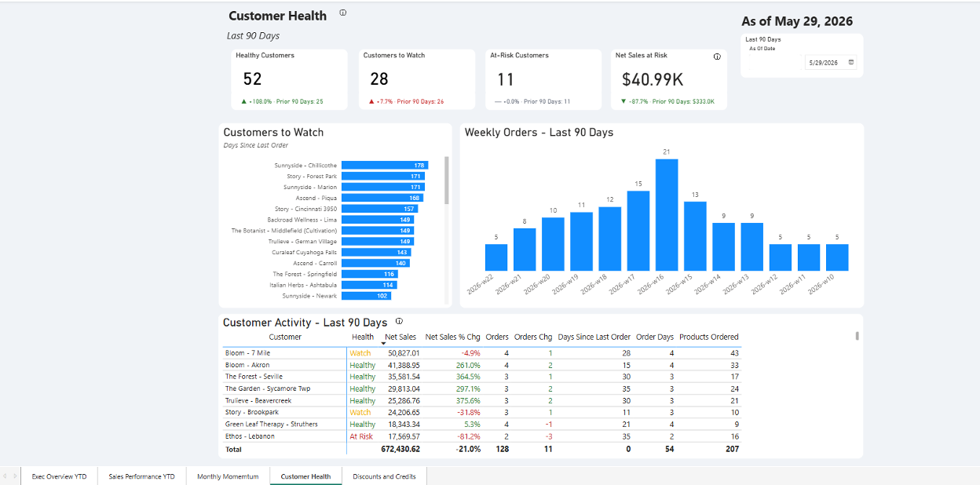Select the 2026-w18 weekly orders column

tap(610, 239)
